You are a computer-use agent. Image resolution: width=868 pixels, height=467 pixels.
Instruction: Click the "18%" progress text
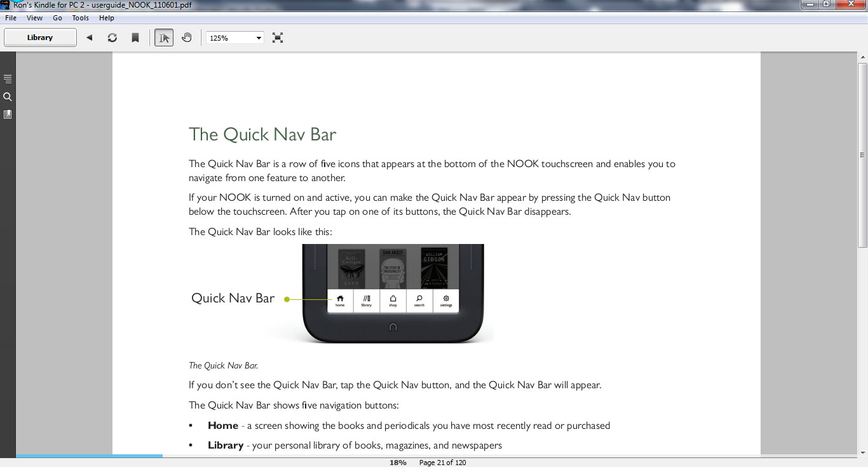click(398, 463)
